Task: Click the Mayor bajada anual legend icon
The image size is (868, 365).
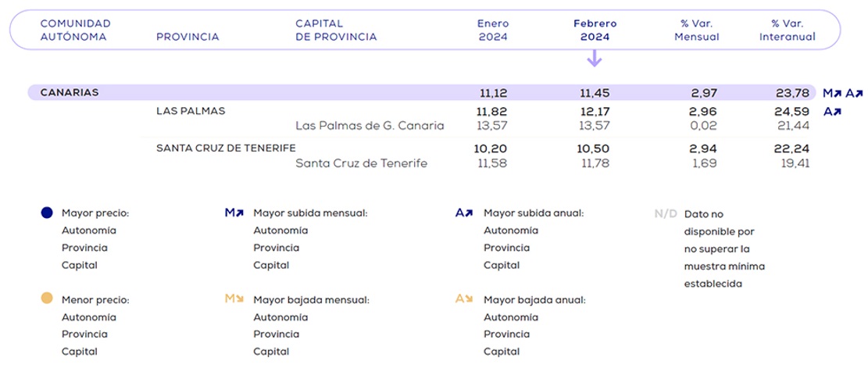Action: click(464, 299)
